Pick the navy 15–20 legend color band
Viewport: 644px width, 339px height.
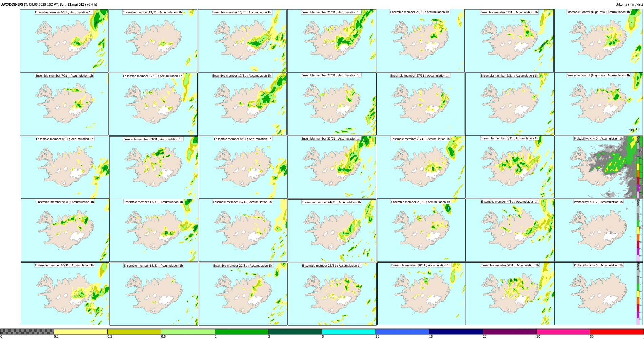pyautogui.click(x=456, y=332)
